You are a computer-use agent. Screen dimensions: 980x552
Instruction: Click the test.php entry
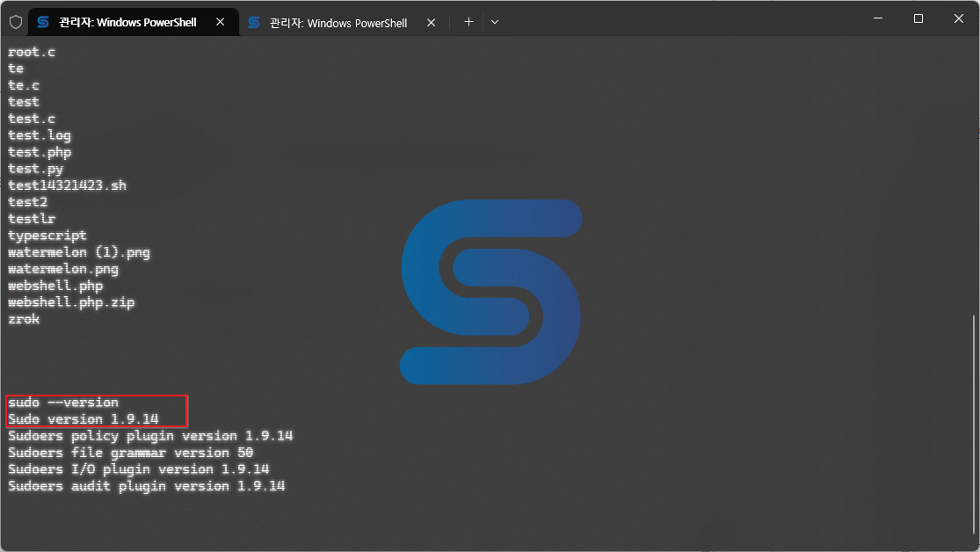coord(40,153)
